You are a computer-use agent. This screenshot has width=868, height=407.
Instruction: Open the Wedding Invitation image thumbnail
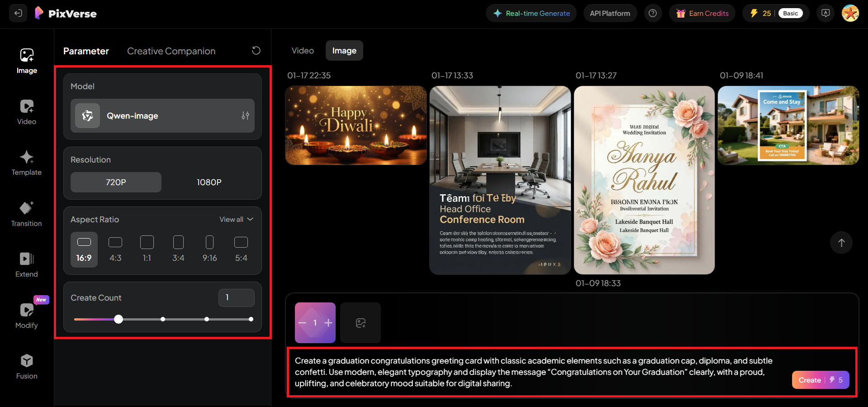click(644, 180)
